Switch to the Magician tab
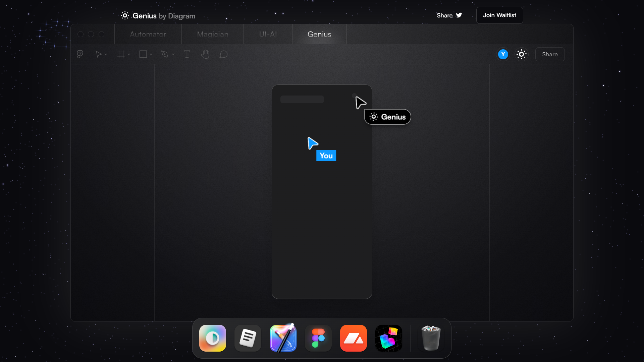The image size is (644, 362). tap(213, 34)
